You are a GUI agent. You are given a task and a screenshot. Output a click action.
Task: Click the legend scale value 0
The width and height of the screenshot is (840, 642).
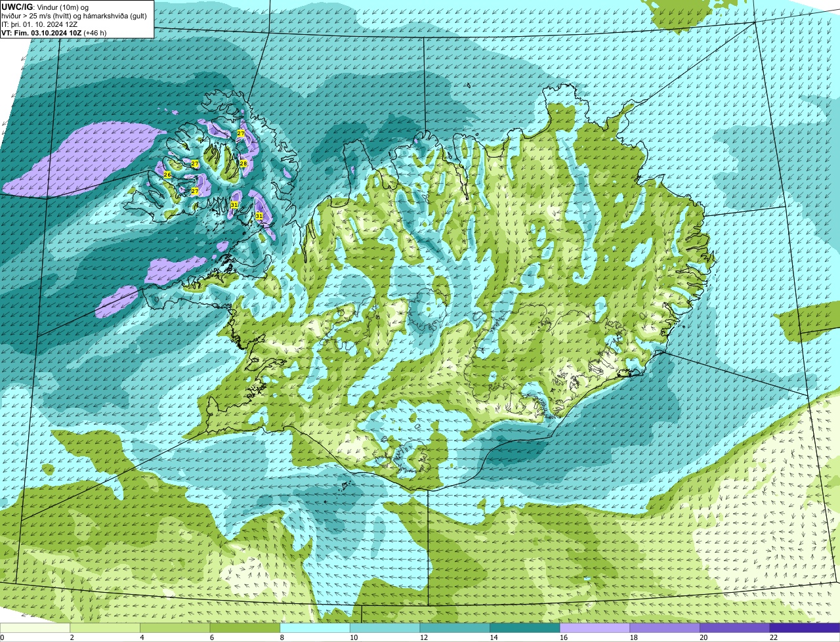click(2, 637)
